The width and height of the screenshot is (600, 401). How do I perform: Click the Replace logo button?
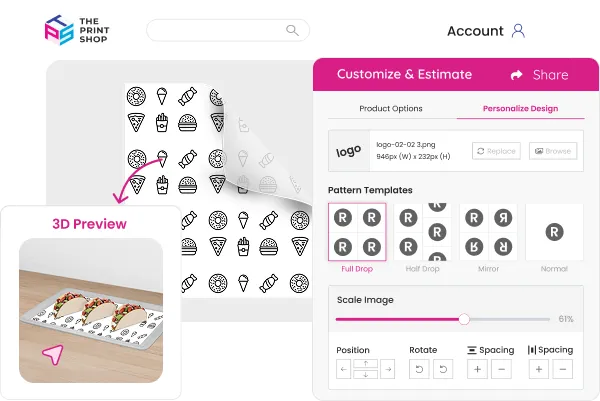496,151
